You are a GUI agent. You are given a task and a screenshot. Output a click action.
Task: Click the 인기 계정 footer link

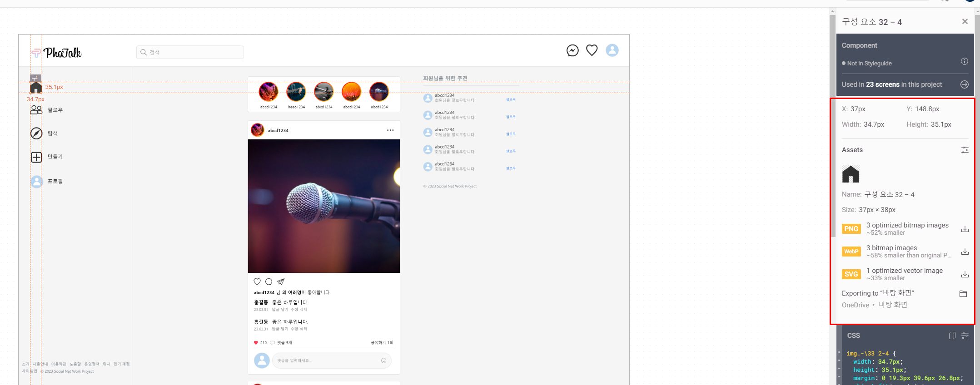point(122,364)
